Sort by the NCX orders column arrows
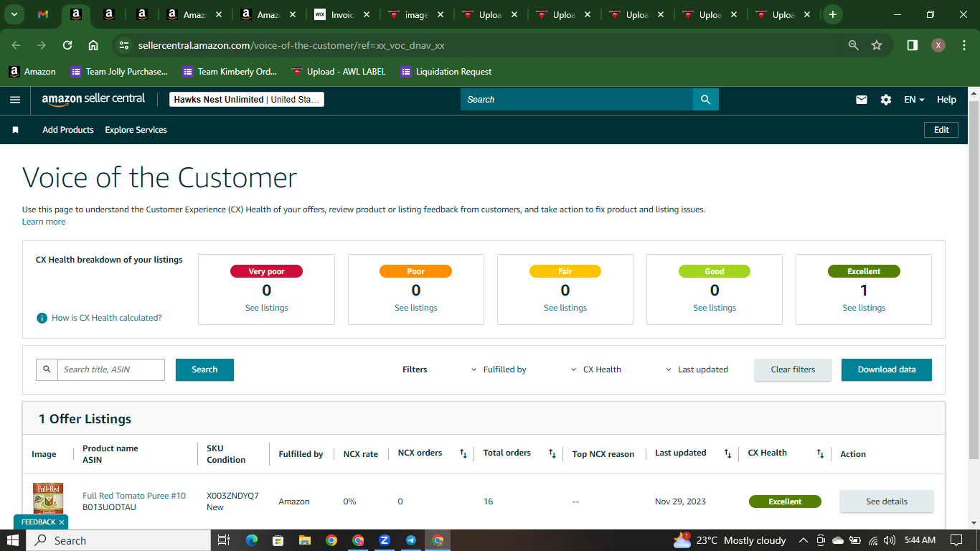This screenshot has height=551, width=980. pos(463,453)
